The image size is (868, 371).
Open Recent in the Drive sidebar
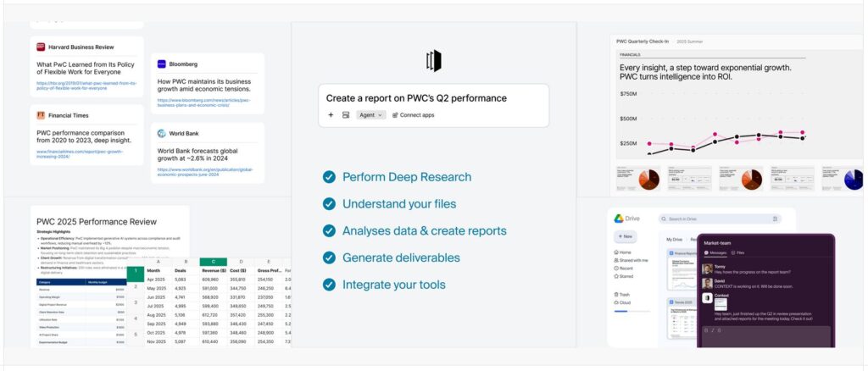pos(623,269)
